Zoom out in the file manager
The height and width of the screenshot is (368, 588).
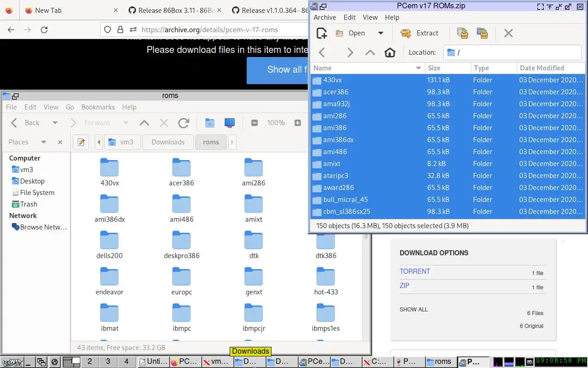point(254,123)
